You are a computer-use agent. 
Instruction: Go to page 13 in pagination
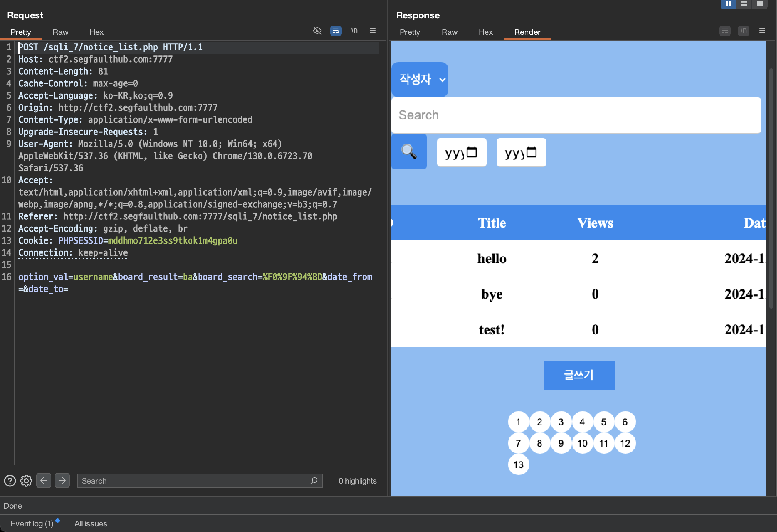(x=518, y=464)
